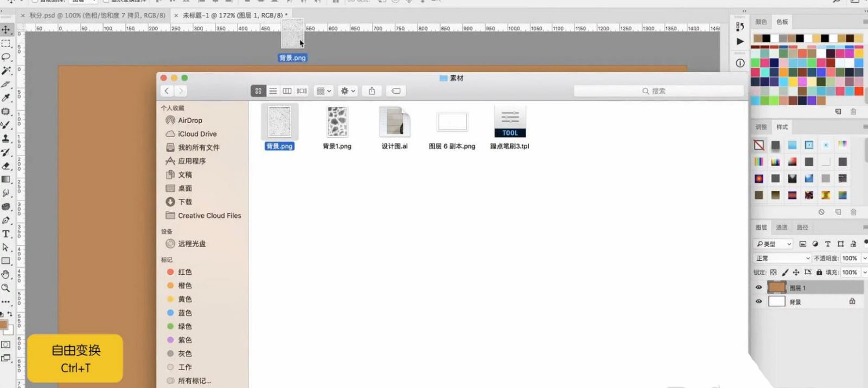Switch to 秋分.psd document tab
Screen dimensions: 868x388
point(98,16)
